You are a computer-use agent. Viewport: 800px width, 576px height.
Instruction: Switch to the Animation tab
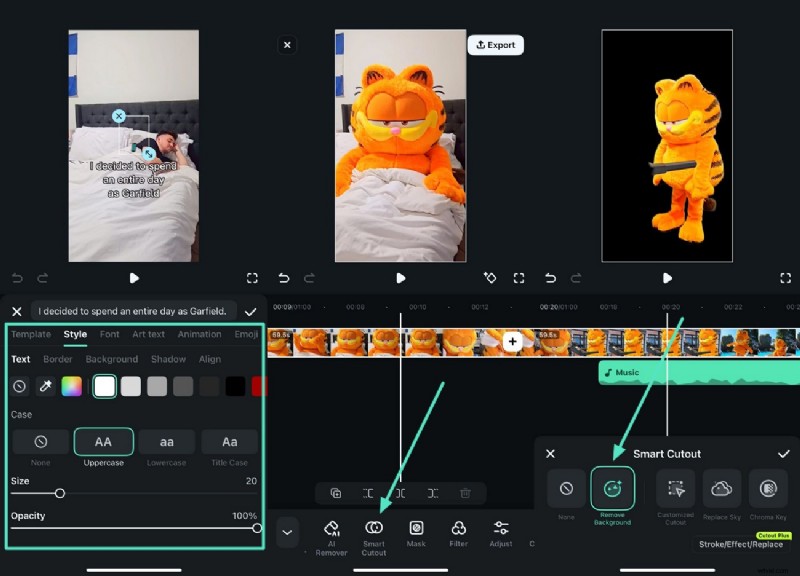[x=200, y=334]
